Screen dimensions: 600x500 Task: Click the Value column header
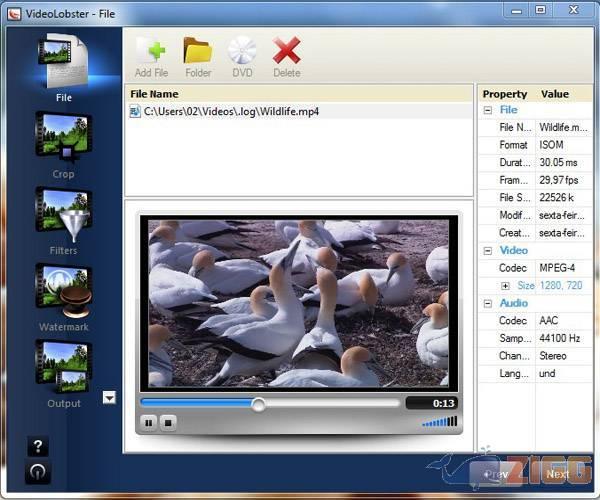555,94
